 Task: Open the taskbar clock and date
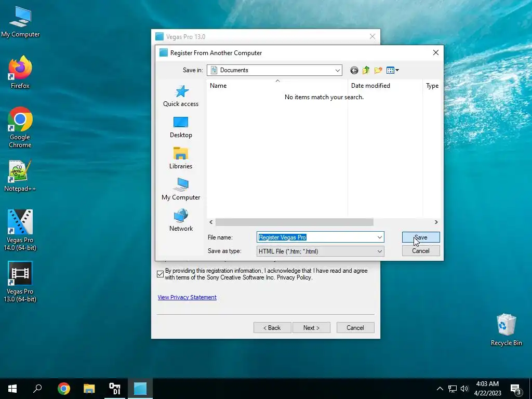pyautogui.click(x=487, y=389)
